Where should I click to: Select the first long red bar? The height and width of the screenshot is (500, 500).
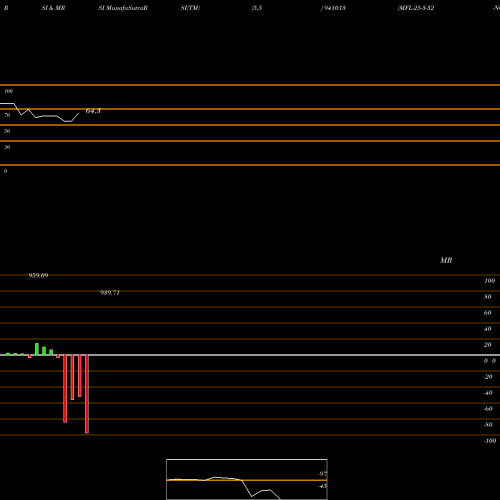65,389
